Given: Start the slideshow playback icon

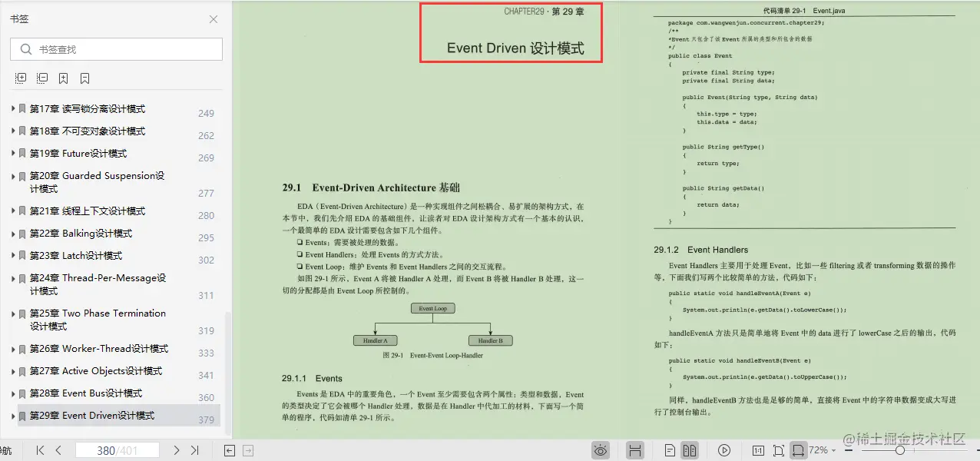Looking at the screenshot, I should (x=724, y=450).
